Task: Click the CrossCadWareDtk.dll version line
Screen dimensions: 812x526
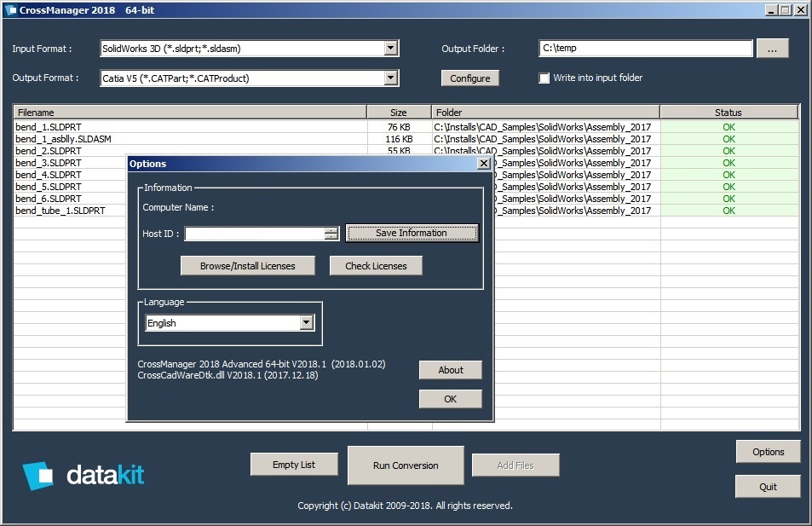Action: (227, 375)
